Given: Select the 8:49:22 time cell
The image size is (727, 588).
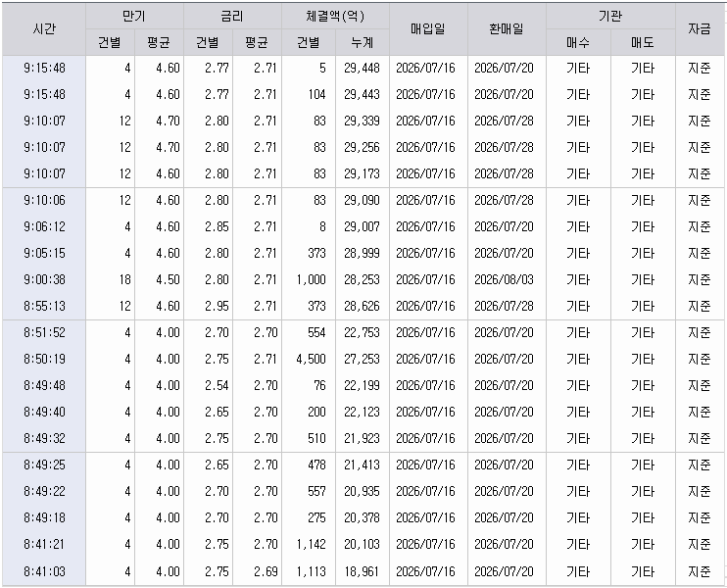Looking at the screenshot, I should pos(44,491).
